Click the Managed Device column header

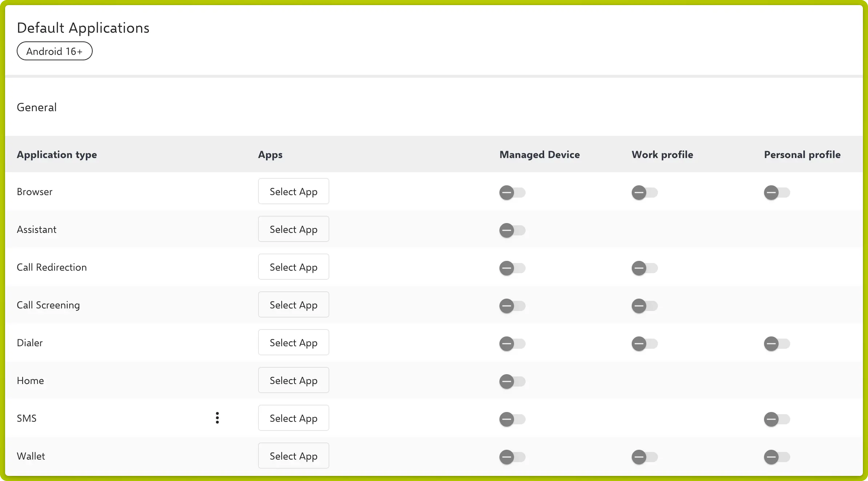click(x=539, y=154)
